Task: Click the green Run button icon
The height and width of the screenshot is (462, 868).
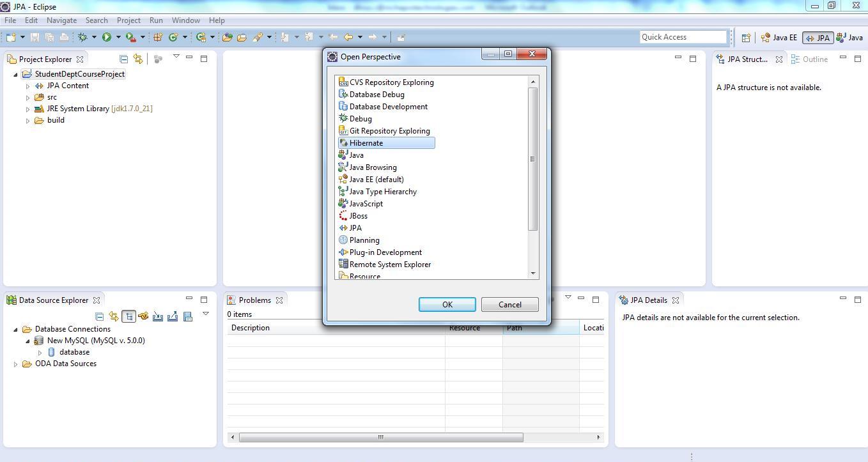Action: click(x=107, y=37)
